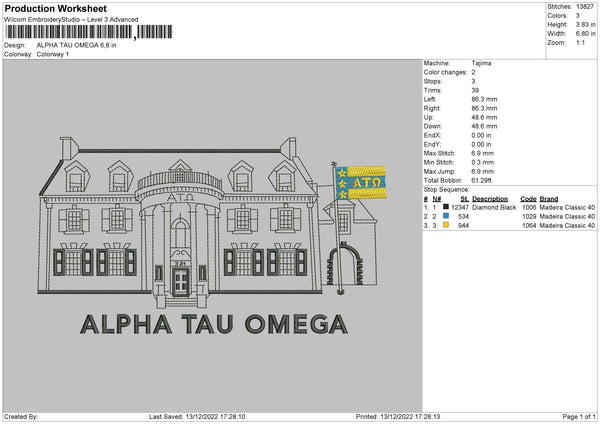Click the "Brand" column header
The image size is (600, 424).
pyautogui.click(x=549, y=199)
